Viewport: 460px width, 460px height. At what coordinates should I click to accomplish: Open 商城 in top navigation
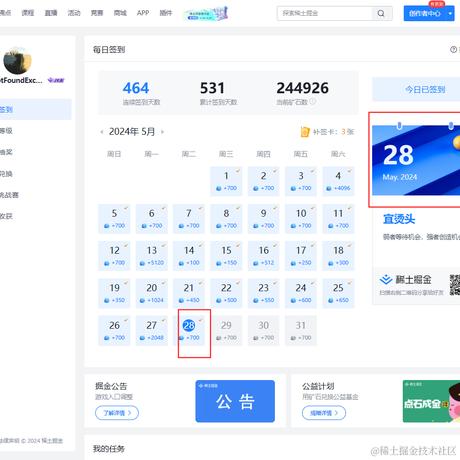click(120, 13)
